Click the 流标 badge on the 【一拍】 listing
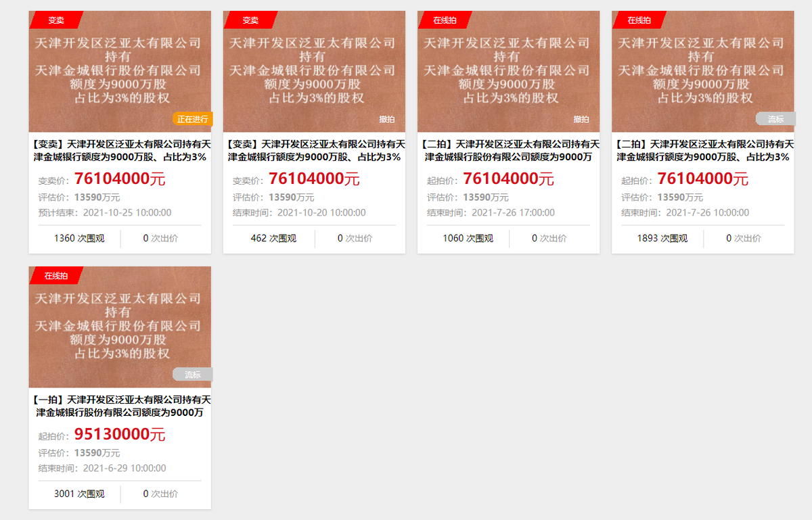 [x=193, y=375]
